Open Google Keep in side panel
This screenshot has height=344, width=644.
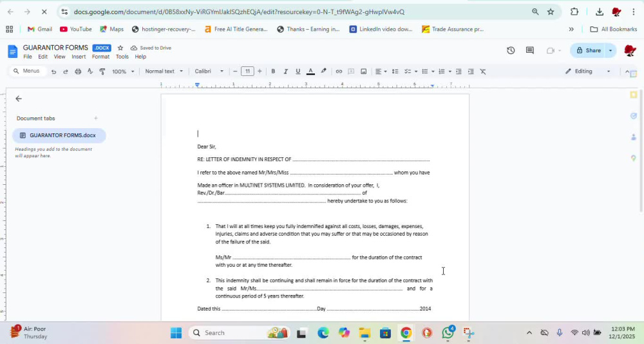(x=633, y=95)
